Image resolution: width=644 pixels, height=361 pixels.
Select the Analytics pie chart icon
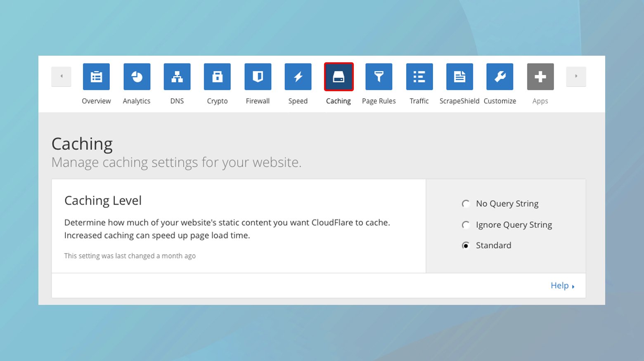point(137,77)
